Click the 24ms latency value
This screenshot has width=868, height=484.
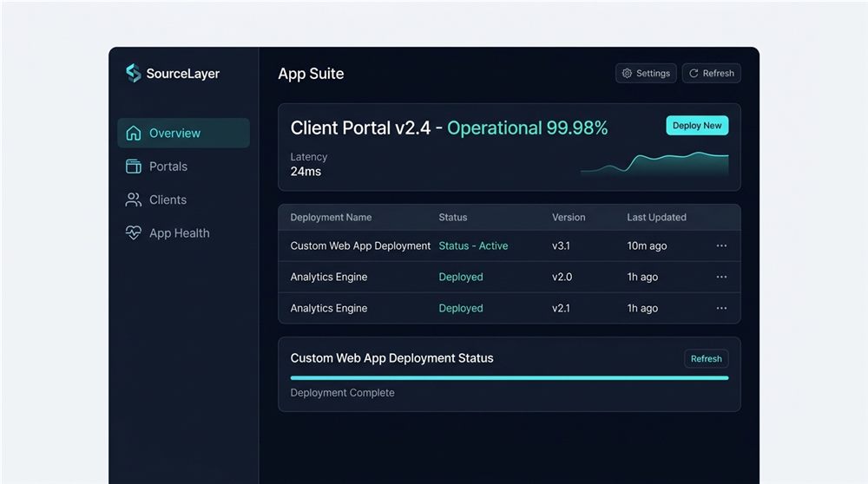pyautogui.click(x=306, y=172)
